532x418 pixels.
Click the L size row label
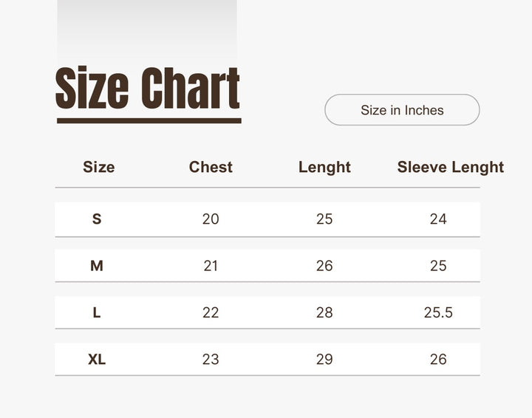(x=97, y=312)
